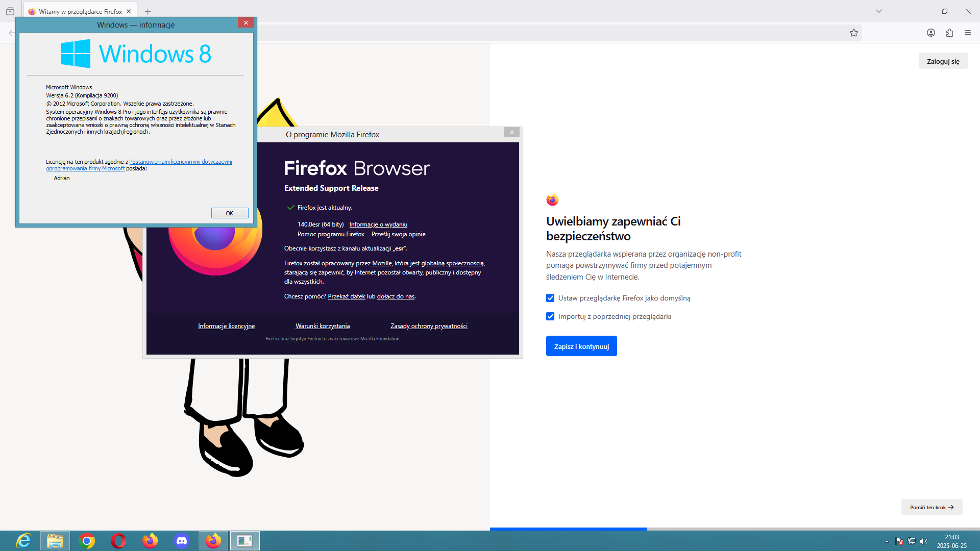Launch Opera browser from the taskbar
Image resolution: width=980 pixels, height=551 pixels.
click(x=118, y=541)
